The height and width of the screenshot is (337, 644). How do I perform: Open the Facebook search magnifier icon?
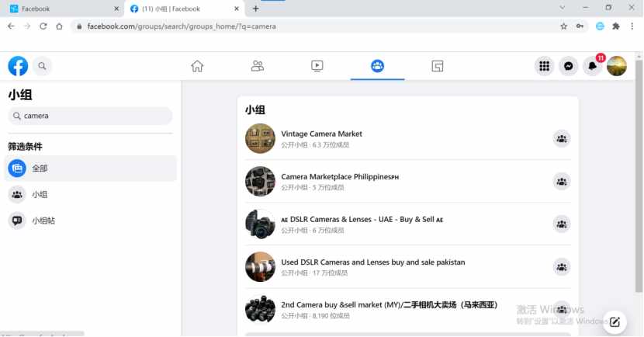[x=42, y=66]
